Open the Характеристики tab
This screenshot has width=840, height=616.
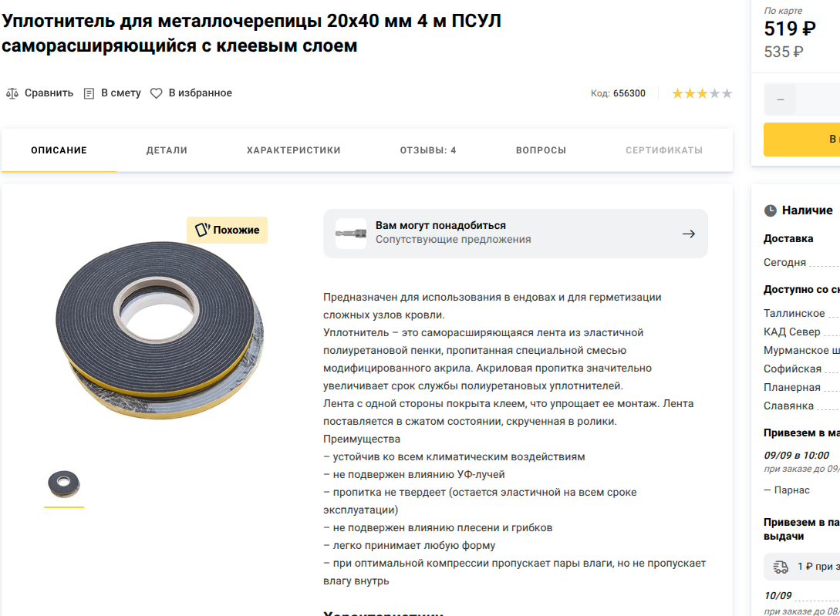[x=294, y=150]
